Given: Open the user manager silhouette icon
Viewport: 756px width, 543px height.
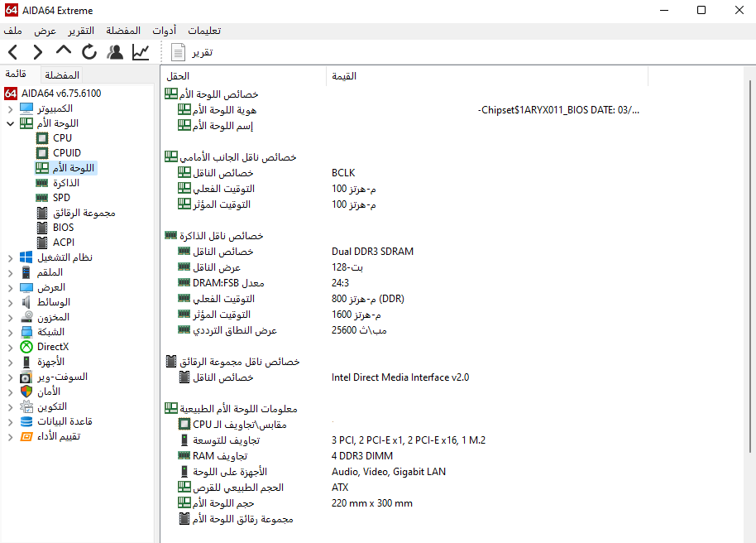Looking at the screenshot, I should point(115,51).
